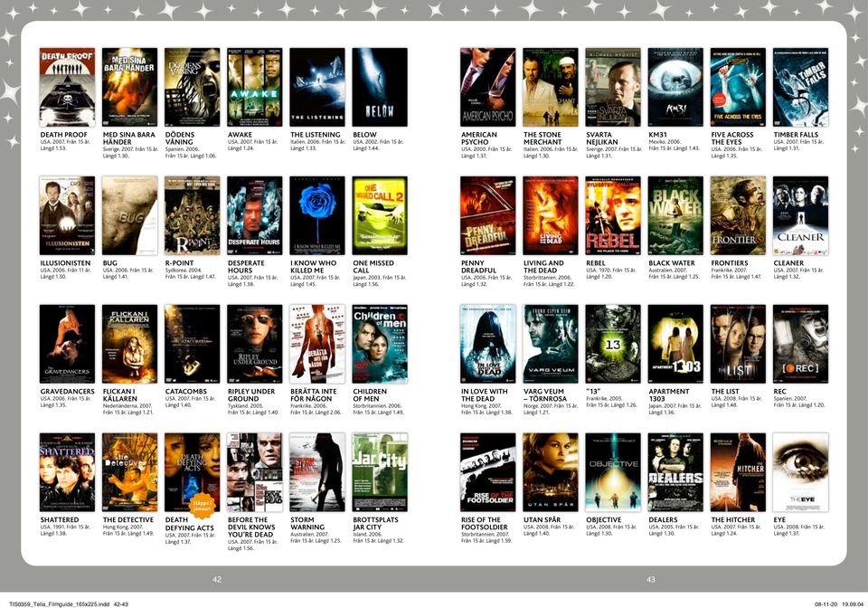Click the 'CHILDREN OF MEN' caption title
Screen dimensions: 868x608
[370, 394]
